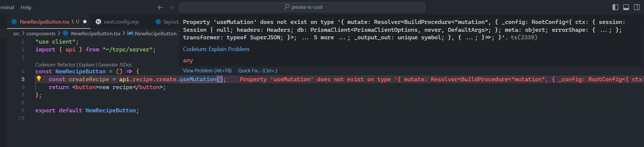This screenshot has height=147, width=644.
Task: Switch to the next.config.mjs tab
Action: [121, 22]
